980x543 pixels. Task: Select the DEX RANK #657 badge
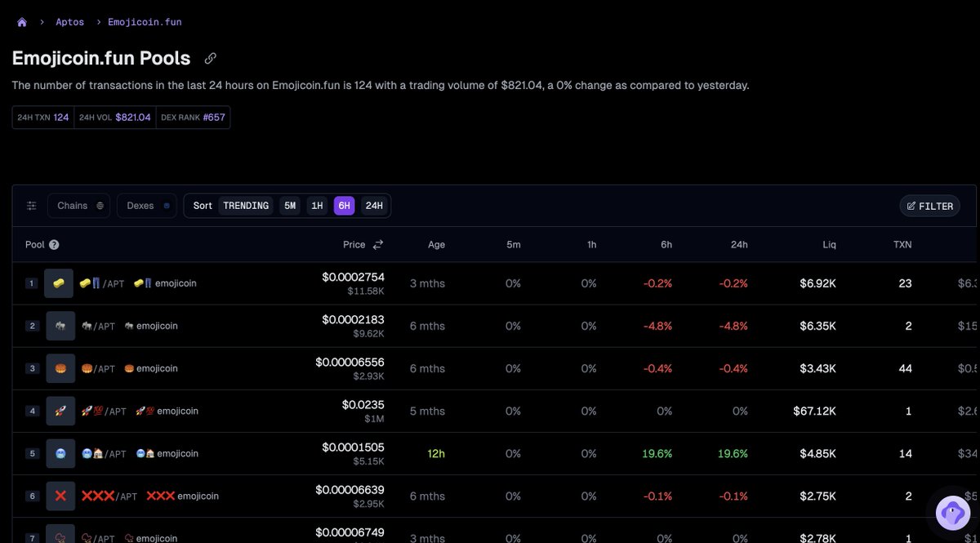(x=193, y=118)
